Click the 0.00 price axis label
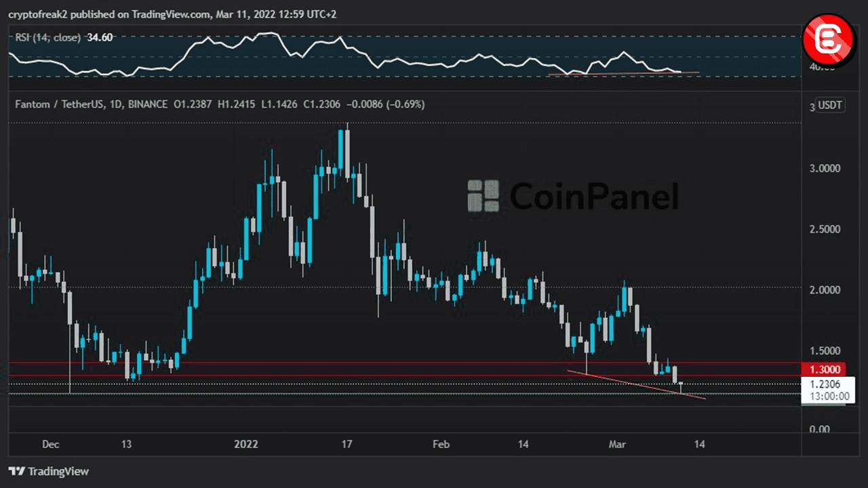The height and width of the screenshot is (488, 868). click(819, 429)
